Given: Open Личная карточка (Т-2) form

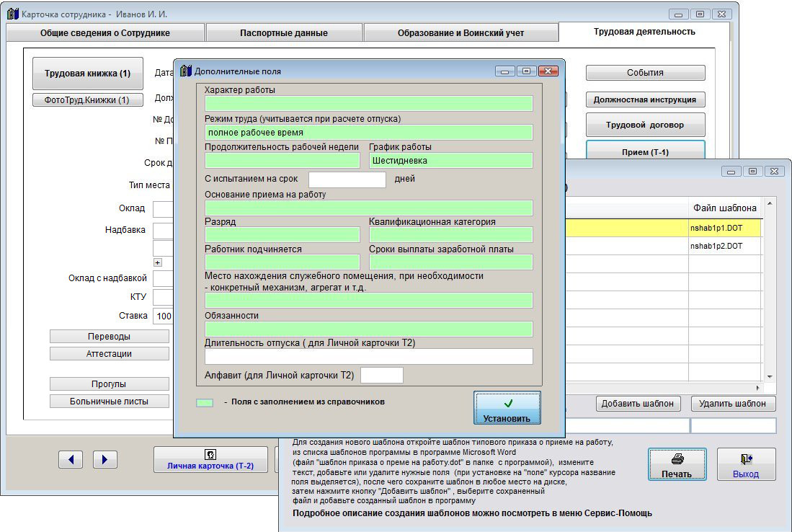Looking at the screenshot, I should point(210,460).
